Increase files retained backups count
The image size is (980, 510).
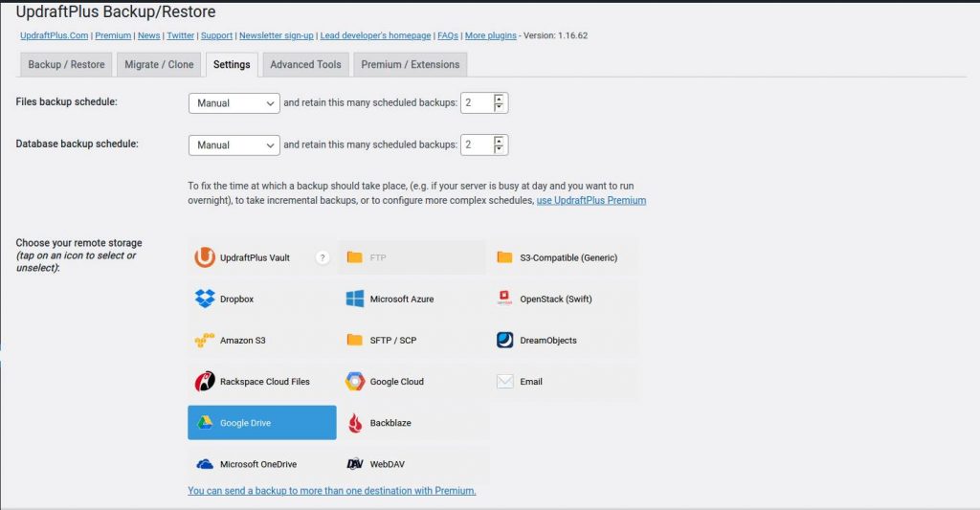pos(498,99)
